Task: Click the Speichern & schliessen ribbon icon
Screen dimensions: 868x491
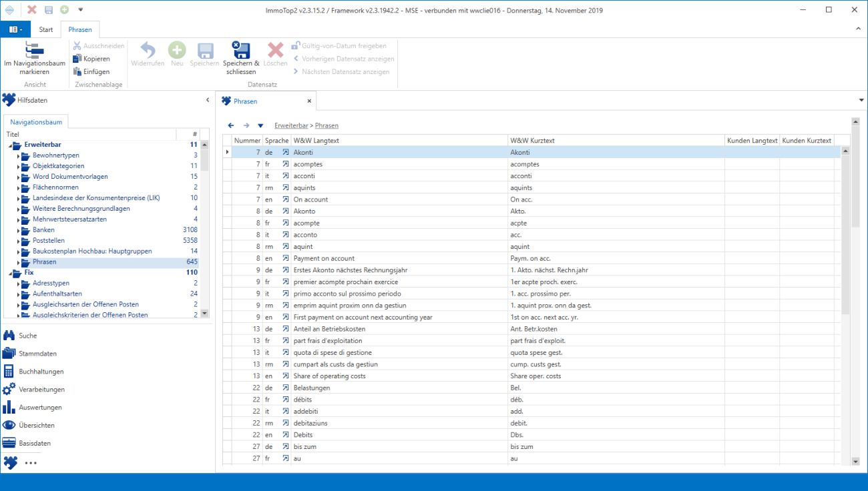Action: 241,51
